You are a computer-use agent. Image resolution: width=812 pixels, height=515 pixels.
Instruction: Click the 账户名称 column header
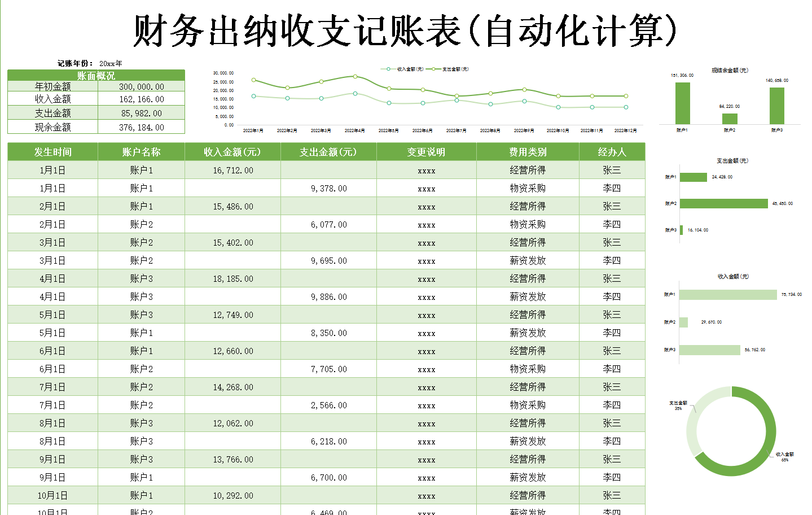(x=141, y=152)
